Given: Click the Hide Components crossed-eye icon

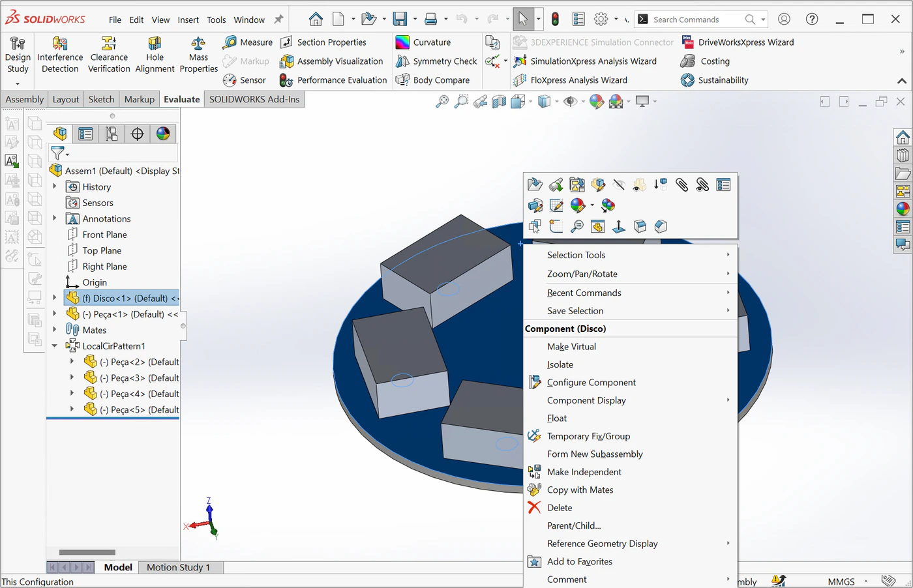Looking at the screenshot, I should coord(619,185).
